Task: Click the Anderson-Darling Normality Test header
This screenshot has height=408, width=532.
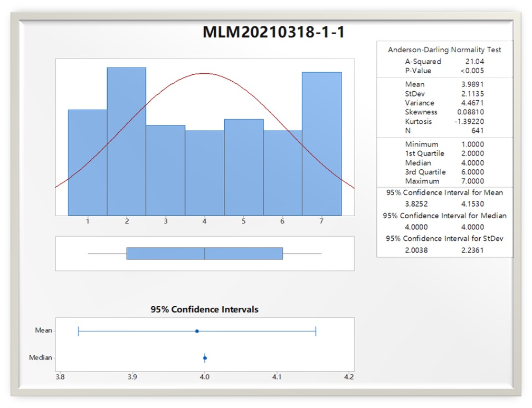Action: pyautogui.click(x=444, y=50)
